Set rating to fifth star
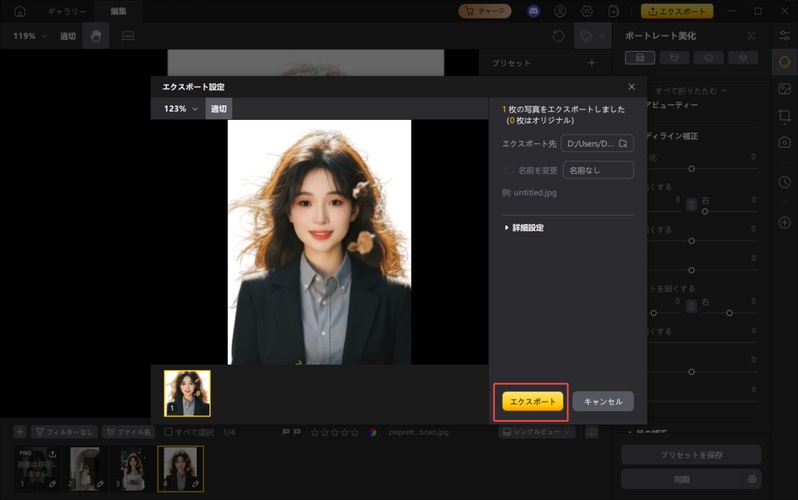The image size is (798, 500). tap(354, 432)
